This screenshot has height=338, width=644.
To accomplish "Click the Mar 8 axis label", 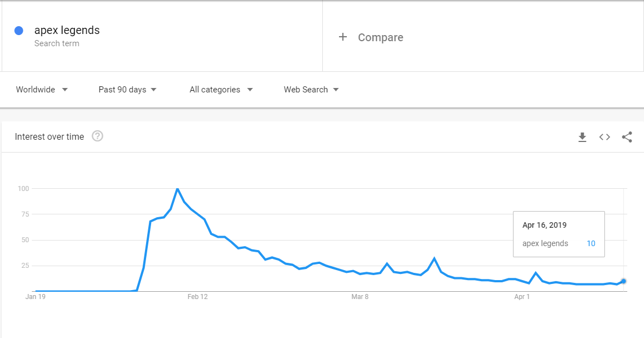I will [360, 297].
